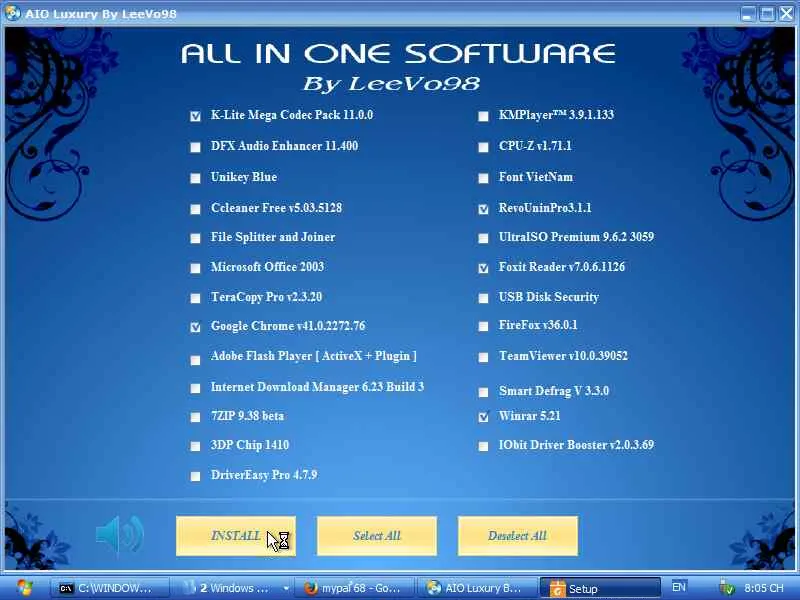Enable Internet Download Manager 6.23 checkbox
The width and height of the screenshot is (800, 600).
195,388
